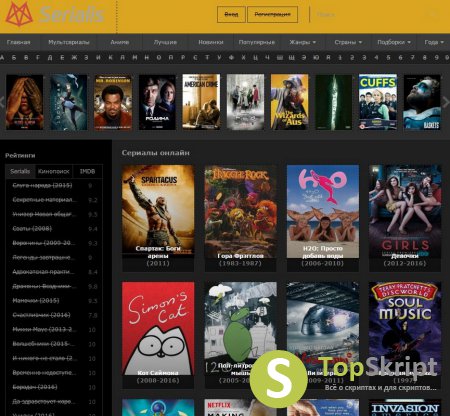Focus the Поиск search field
Screen dimensions: 450x416
pyautogui.click(x=373, y=14)
